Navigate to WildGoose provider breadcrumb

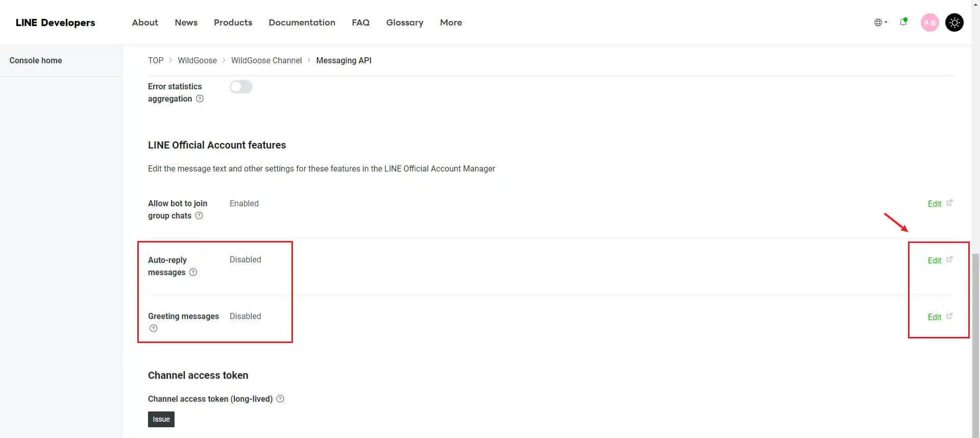pos(197,60)
